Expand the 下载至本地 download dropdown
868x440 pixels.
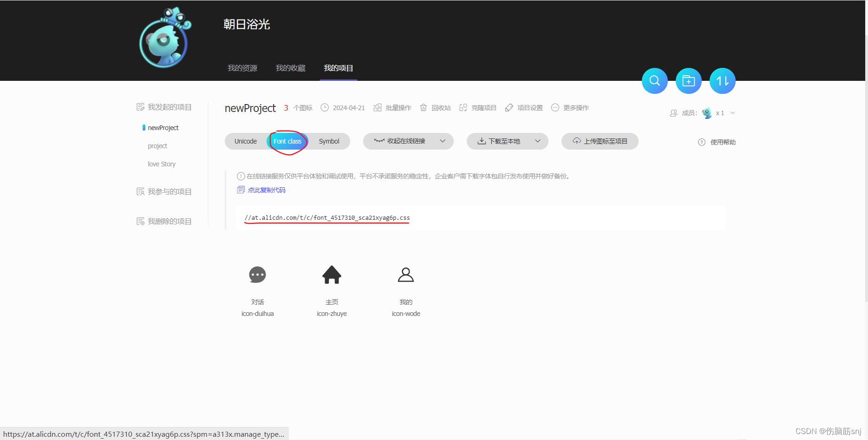(537, 141)
